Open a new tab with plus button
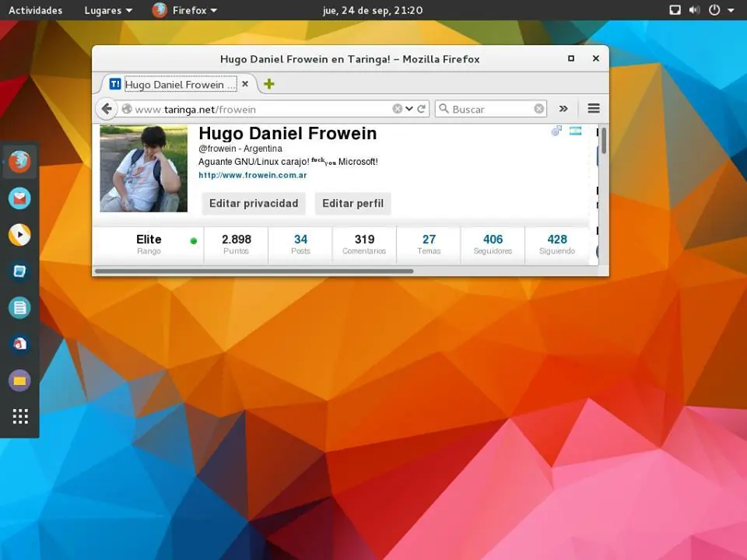 pyautogui.click(x=269, y=84)
